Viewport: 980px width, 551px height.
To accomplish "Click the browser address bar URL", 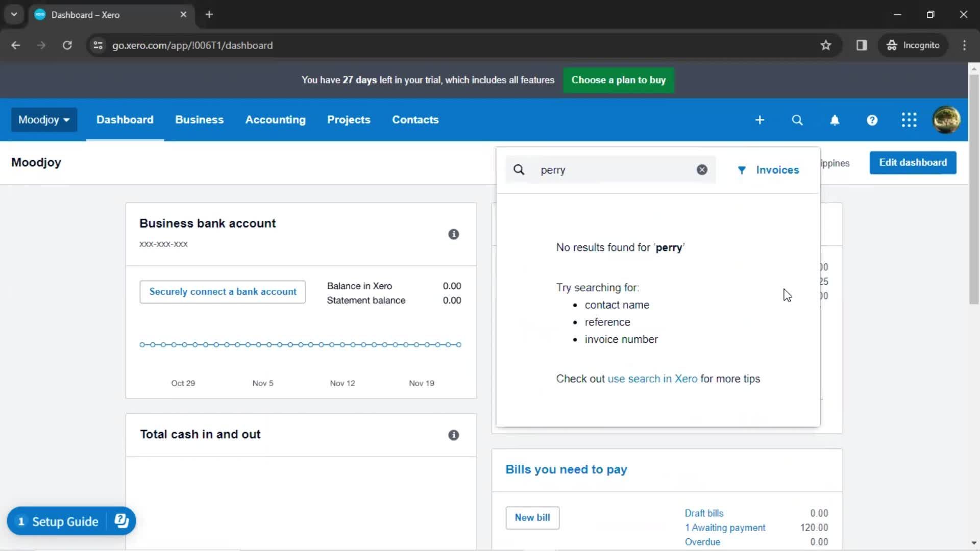I will [192, 45].
